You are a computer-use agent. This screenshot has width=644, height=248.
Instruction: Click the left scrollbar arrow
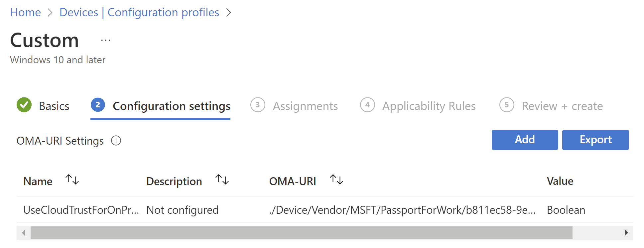(x=23, y=232)
